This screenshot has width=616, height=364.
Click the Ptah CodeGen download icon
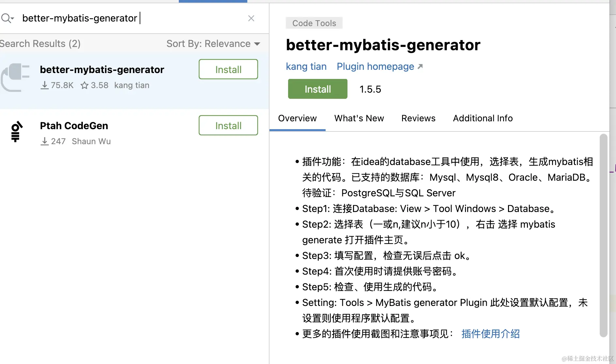[x=45, y=142]
